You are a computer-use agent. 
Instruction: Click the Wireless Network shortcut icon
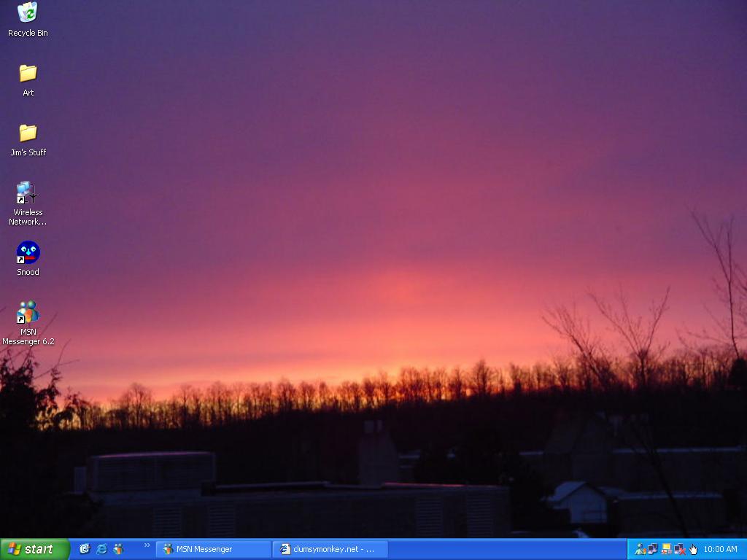coord(28,192)
